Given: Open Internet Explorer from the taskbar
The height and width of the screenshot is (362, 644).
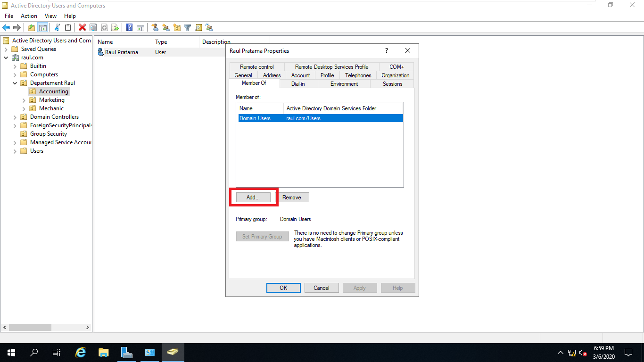Looking at the screenshot, I should 81,352.
